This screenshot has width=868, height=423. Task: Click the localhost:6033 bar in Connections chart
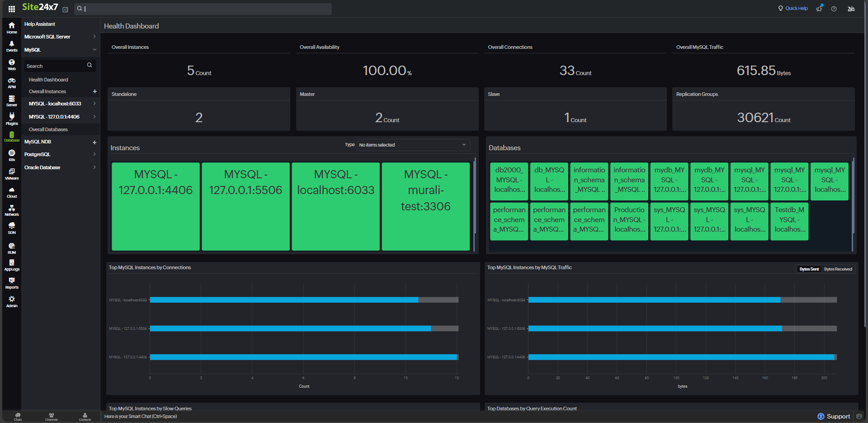click(284, 300)
